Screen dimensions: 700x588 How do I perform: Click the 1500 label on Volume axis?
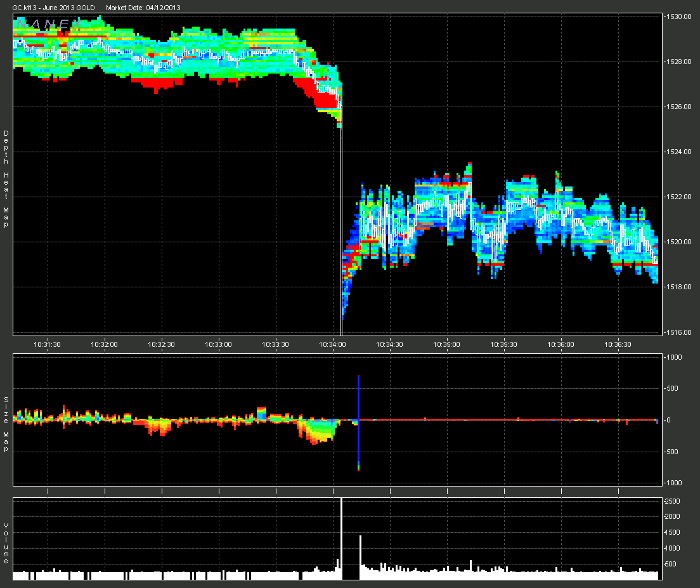point(672,532)
